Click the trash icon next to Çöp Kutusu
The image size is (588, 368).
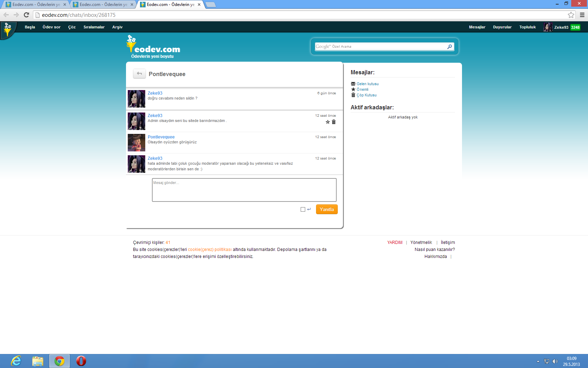pyautogui.click(x=353, y=95)
